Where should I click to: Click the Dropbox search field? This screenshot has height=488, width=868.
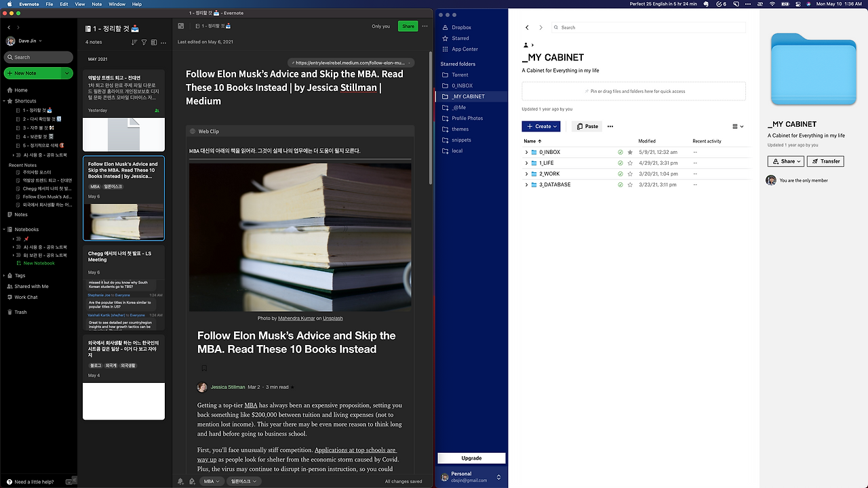pos(648,28)
